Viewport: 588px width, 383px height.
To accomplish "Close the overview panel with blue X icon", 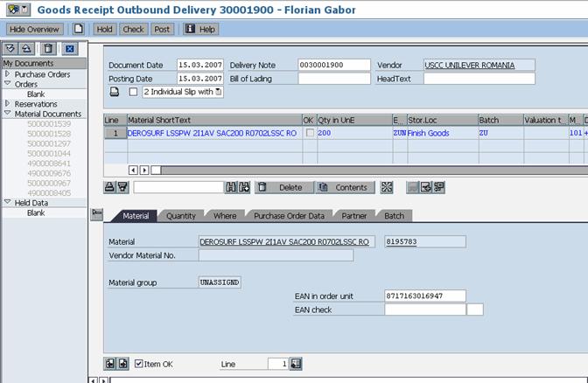I will coord(71,49).
